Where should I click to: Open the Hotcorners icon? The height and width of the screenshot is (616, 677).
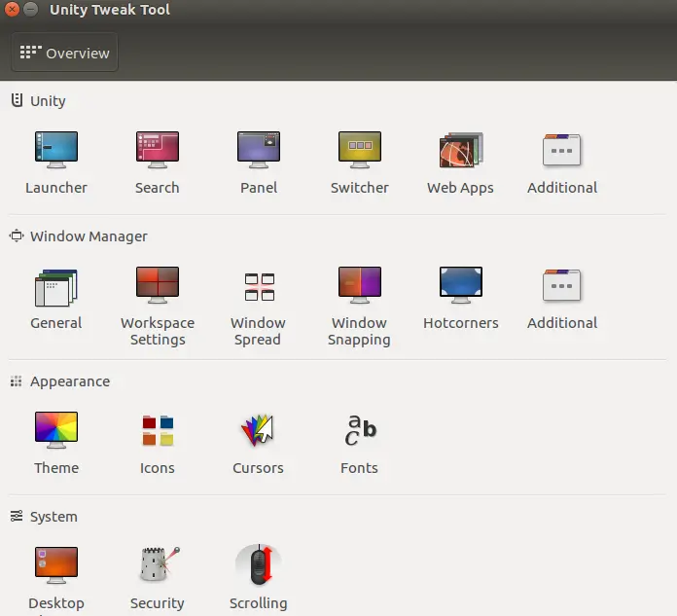click(x=461, y=285)
